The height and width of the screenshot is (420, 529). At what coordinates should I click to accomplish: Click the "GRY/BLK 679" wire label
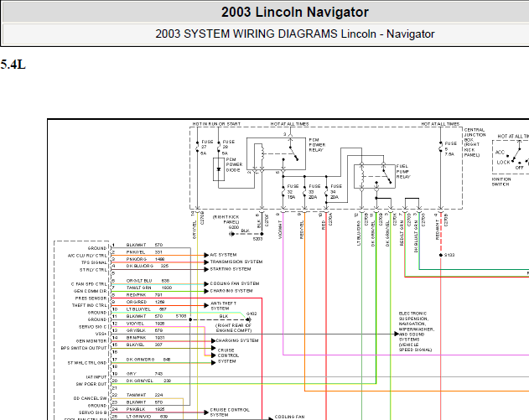144,330
